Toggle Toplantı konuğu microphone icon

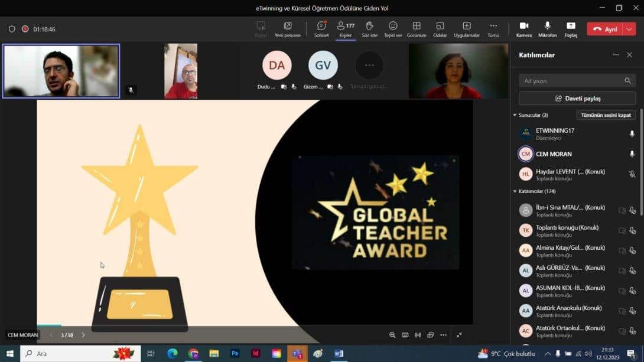pyautogui.click(x=633, y=230)
